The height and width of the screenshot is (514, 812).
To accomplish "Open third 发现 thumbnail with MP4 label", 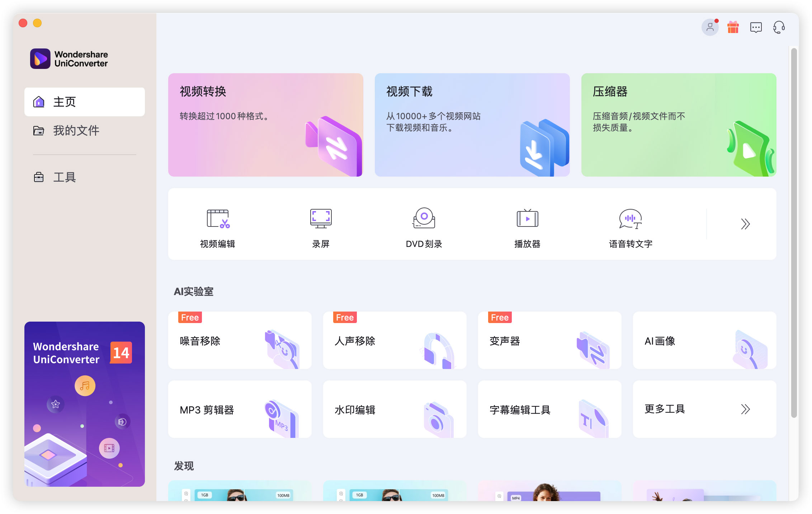I will pyautogui.click(x=550, y=491).
